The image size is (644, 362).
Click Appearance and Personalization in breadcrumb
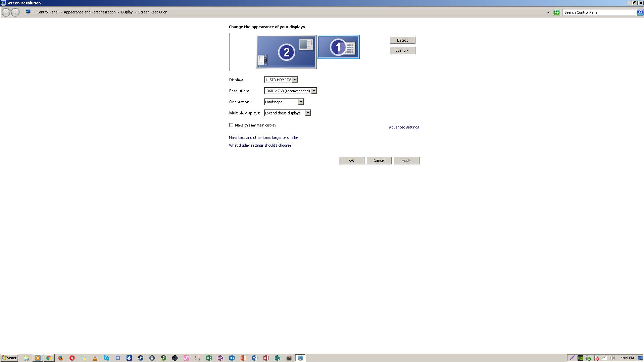click(x=89, y=12)
